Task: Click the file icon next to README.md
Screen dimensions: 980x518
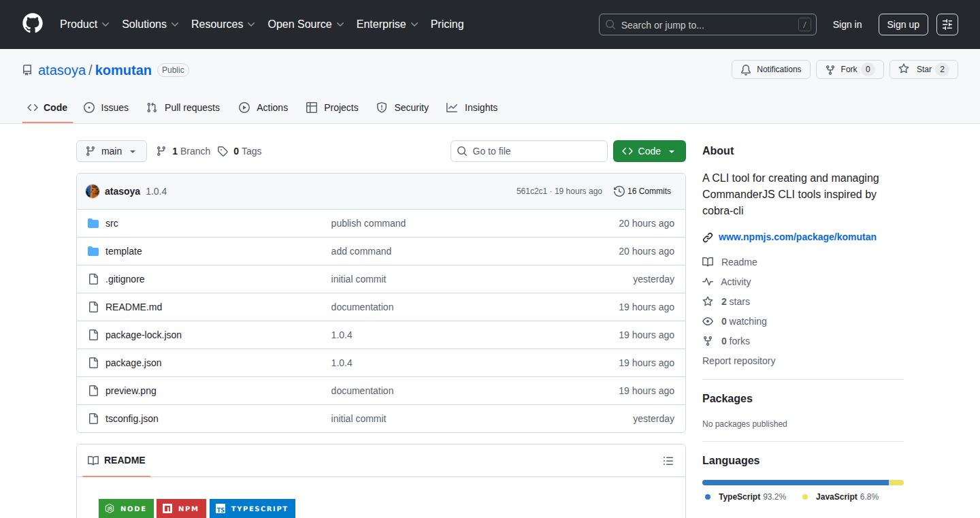Action: coord(93,307)
